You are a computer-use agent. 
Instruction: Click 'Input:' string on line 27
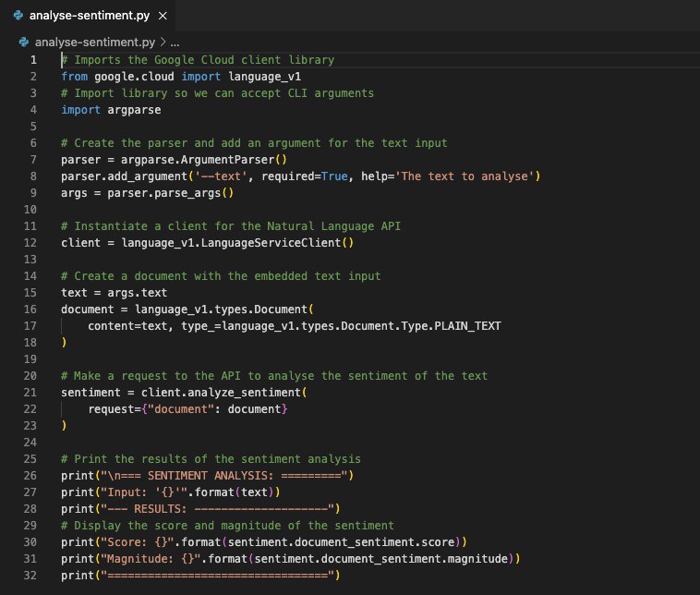(x=127, y=492)
